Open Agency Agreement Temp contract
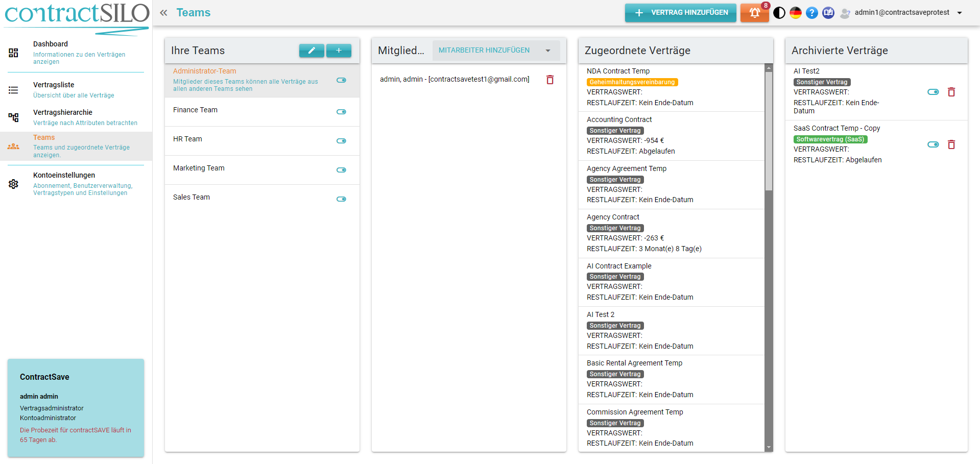This screenshot has width=980, height=464. (672, 184)
